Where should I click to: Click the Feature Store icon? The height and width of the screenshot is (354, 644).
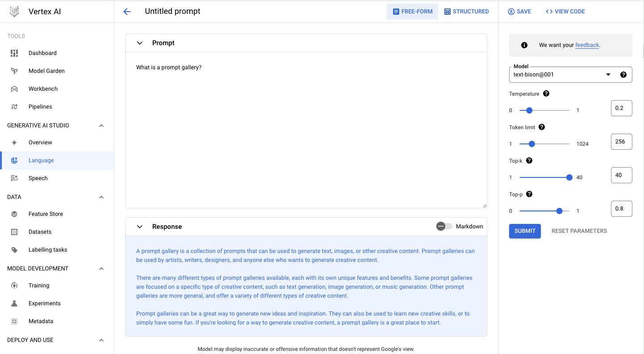[x=14, y=214]
